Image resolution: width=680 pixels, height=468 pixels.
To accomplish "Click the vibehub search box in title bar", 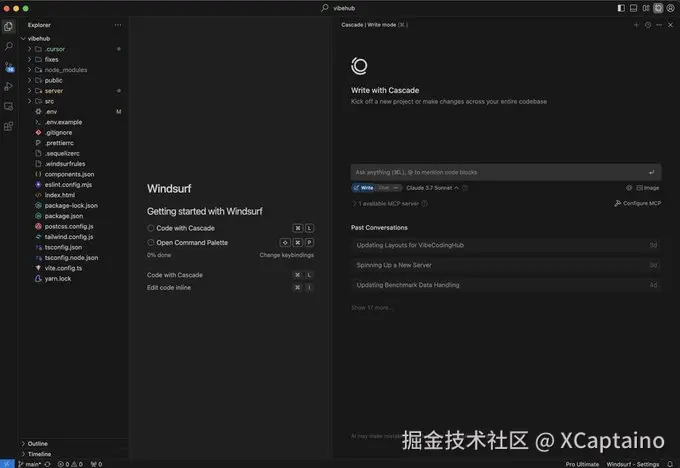I will point(339,8).
